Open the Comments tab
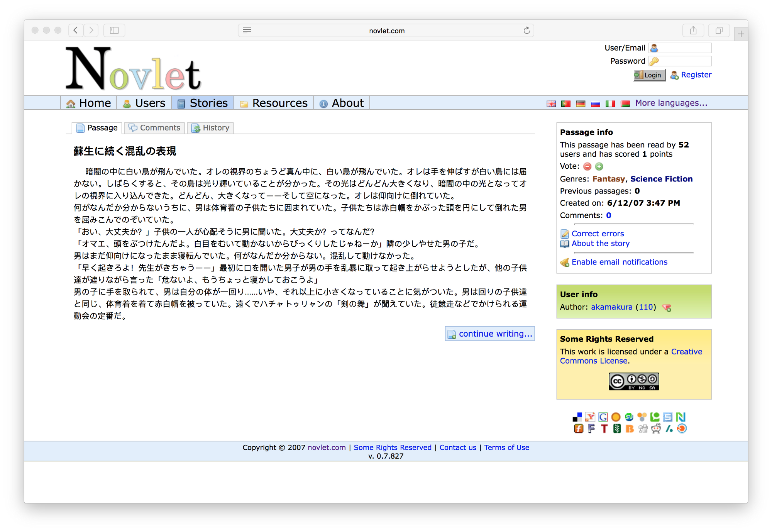This screenshot has width=772, height=532. coord(155,128)
